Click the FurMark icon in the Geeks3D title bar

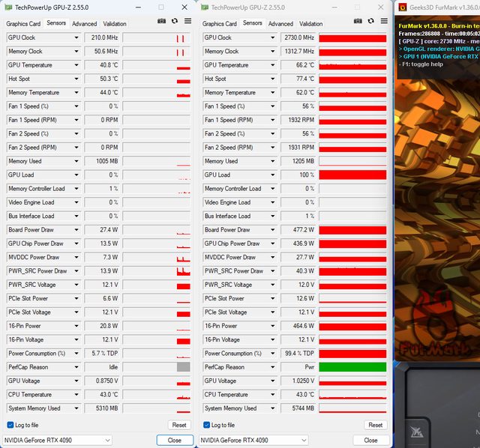403,7
